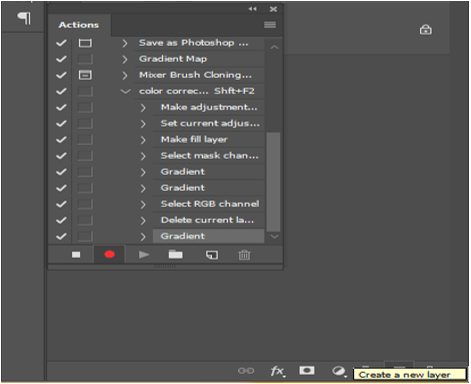Expand the Delete current la... step
This screenshot has height=384, width=471.
pyautogui.click(x=143, y=220)
